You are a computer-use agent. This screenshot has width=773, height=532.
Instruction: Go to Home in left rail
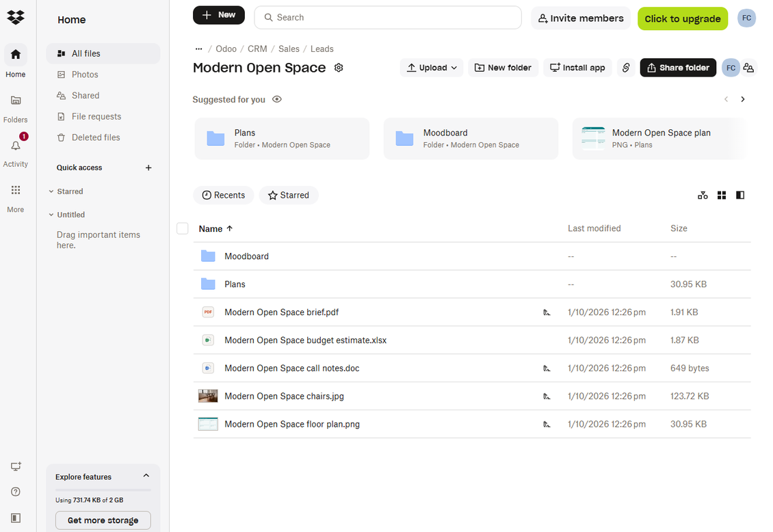click(16, 62)
